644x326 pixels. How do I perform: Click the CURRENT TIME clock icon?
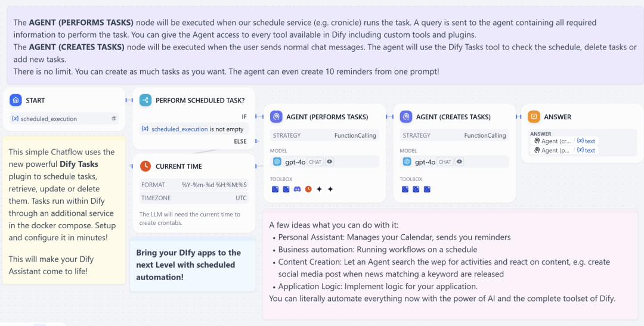[145, 166]
